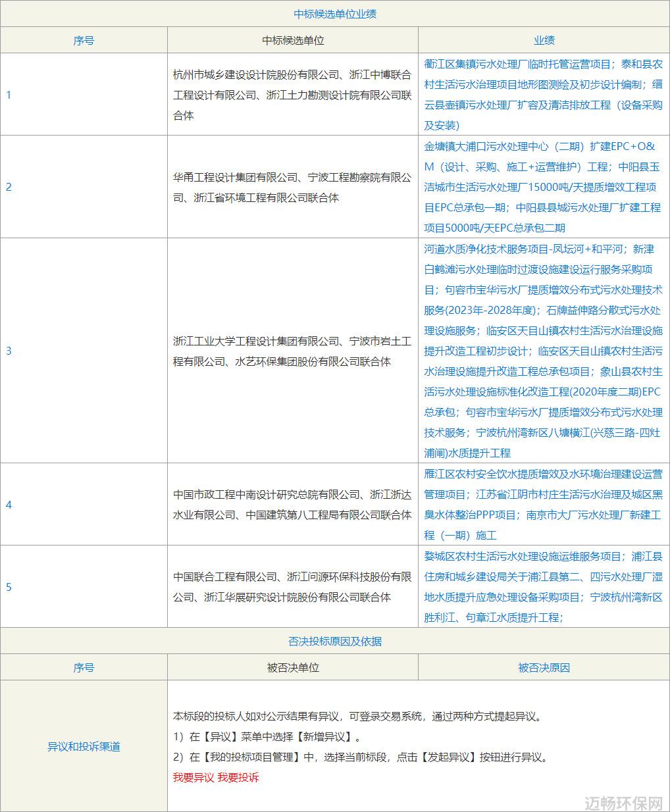Click the 杭州市城乡建设设计院 consortium cell
This screenshot has width=670, height=812.
[x=293, y=95]
